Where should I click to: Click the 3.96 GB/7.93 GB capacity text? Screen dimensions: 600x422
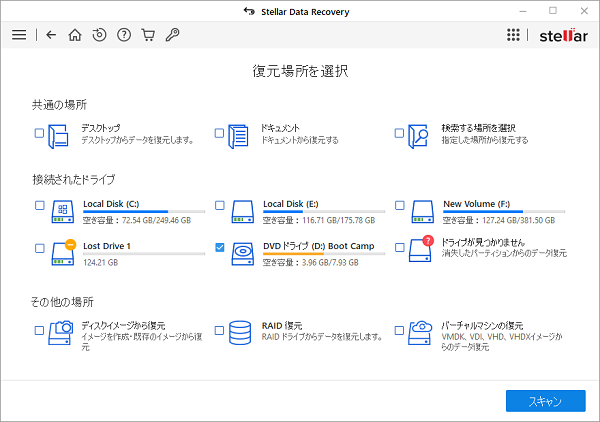coord(330,262)
